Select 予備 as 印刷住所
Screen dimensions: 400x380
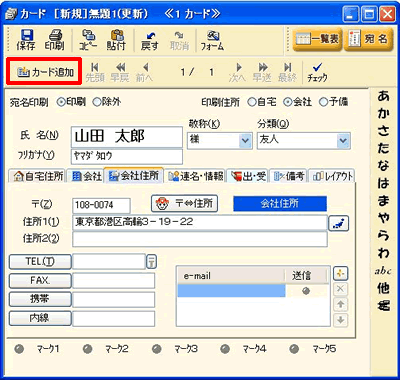[x=323, y=102]
